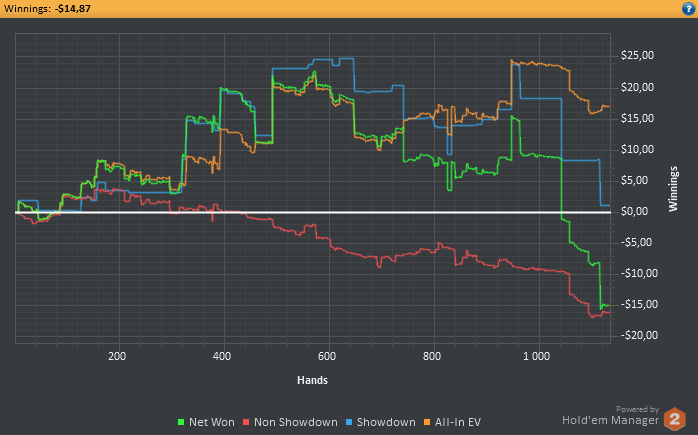Click the Powered by Hold'em Manager text

click(x=610, y=415)
